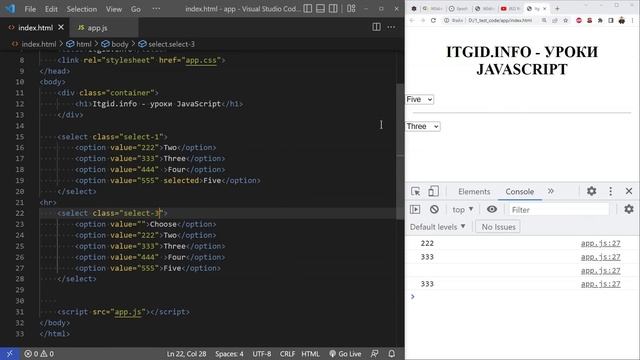The height and width of the screenshot is (360, 640).
Task: Click Ln 22, Col 28 cursor position
Action: [x=186, y=354]
